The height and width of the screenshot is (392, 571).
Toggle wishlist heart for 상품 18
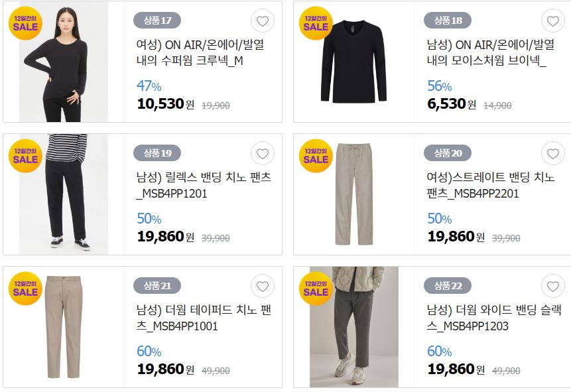(553, 21)
